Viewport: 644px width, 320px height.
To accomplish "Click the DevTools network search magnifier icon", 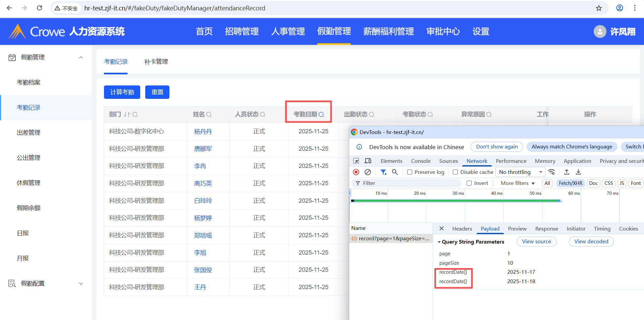I will point(395,172).
